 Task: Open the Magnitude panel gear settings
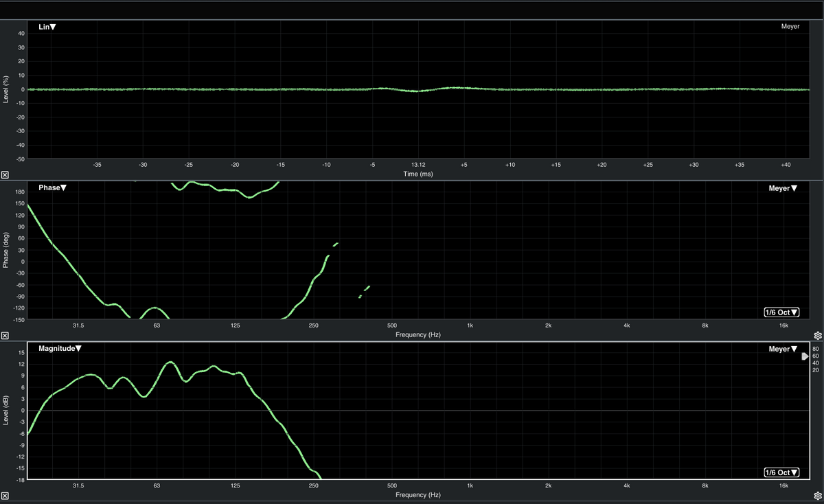pos(818,495)
